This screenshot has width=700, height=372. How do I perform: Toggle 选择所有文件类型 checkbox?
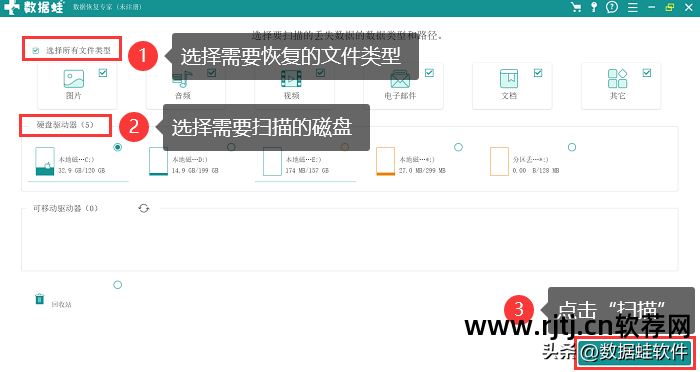click(36, 50)
